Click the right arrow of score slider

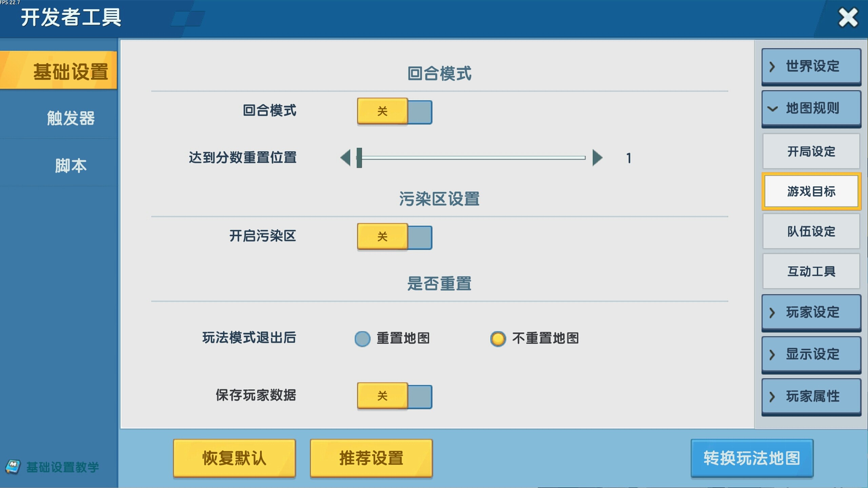pos(597,158)
